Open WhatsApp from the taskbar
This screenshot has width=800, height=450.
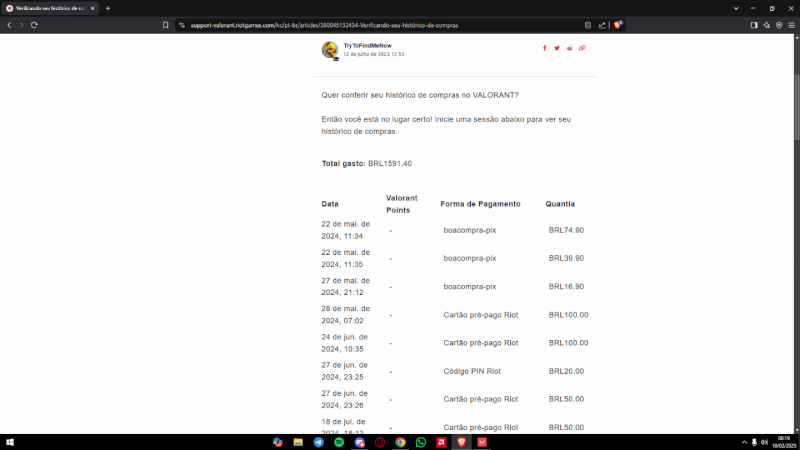click(421, 442)
